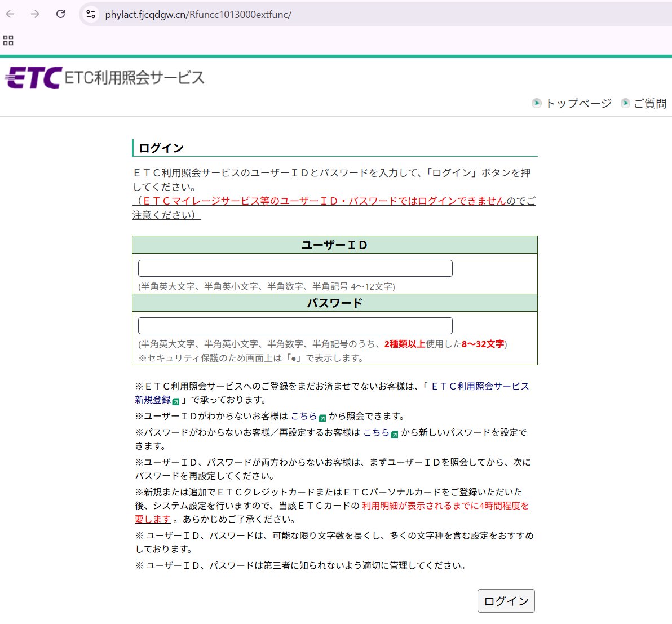Focus the ユーザーID input field
Image resolution: width=672 pixels, height=624 pixels.
click(x=295, y=268)
